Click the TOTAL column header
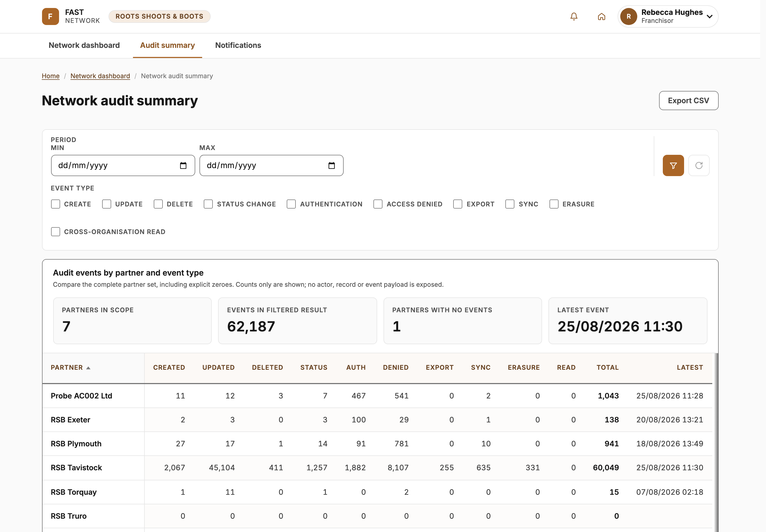Screen dimensions: 766x532 (607, 368)
